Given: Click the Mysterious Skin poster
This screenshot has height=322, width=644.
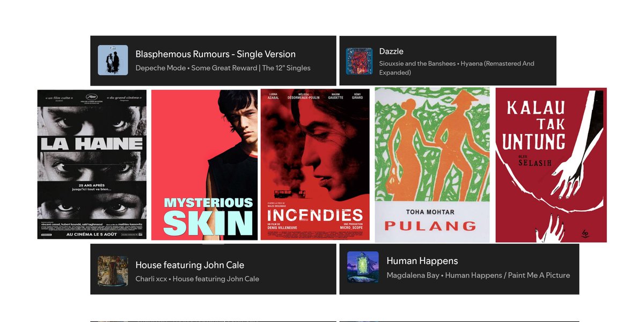Looking at the screenshot, I should [x=204, y=165].
